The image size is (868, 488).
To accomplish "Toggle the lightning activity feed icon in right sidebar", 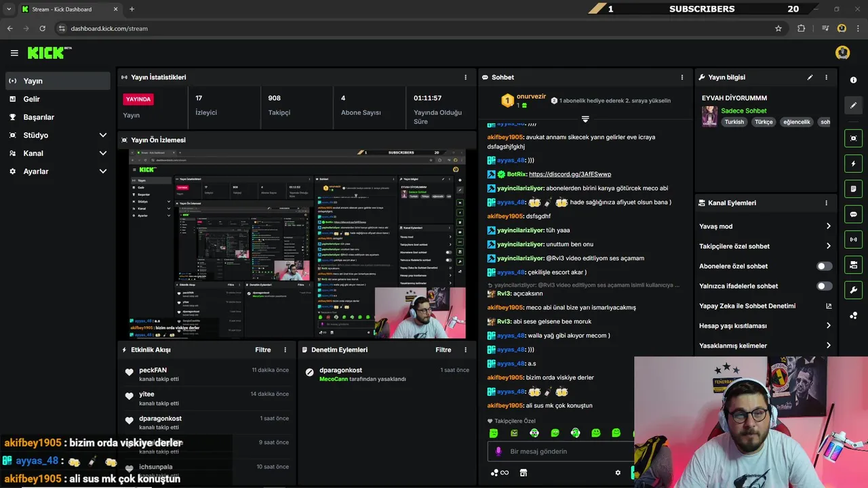I will [x=853, y=163].
